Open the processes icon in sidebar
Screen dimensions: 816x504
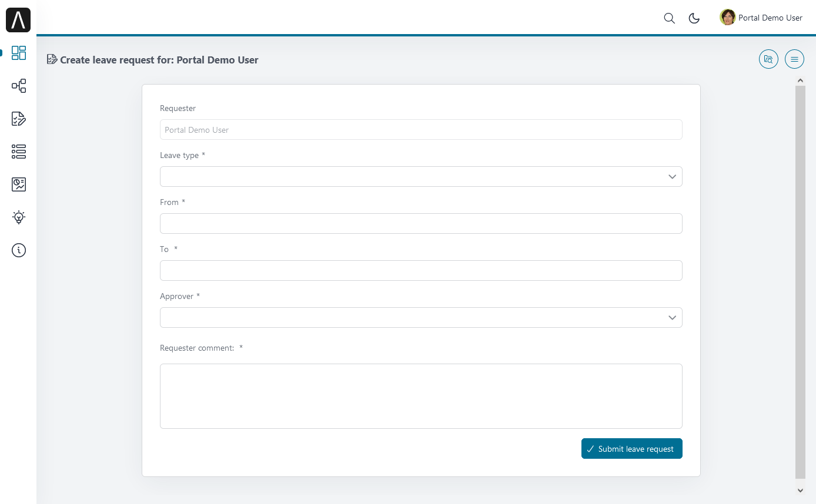click(19, 86)
